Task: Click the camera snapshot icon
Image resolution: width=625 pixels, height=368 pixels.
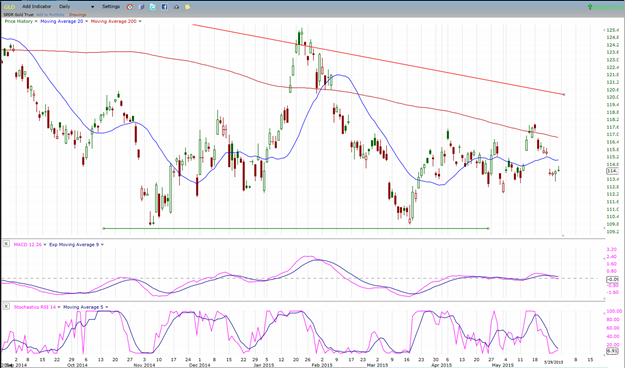Action: [x=176, y=7]
